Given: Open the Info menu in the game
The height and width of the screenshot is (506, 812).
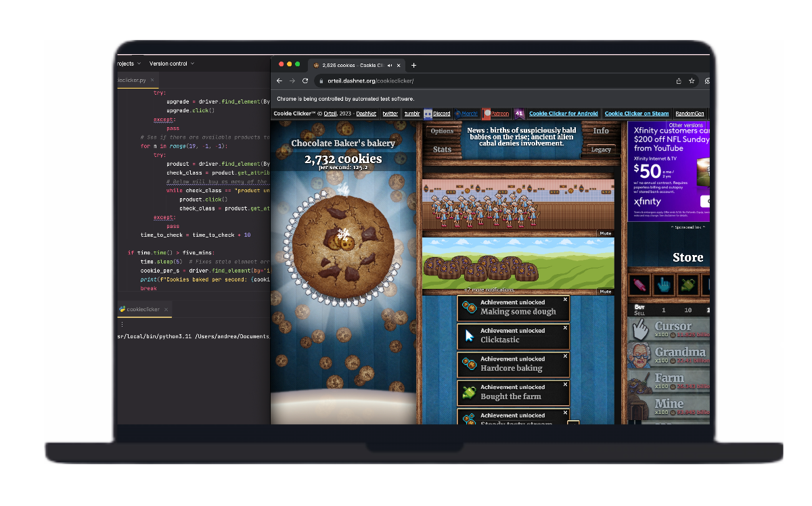Looking at the screenshot, I should (x=601, y=131).
